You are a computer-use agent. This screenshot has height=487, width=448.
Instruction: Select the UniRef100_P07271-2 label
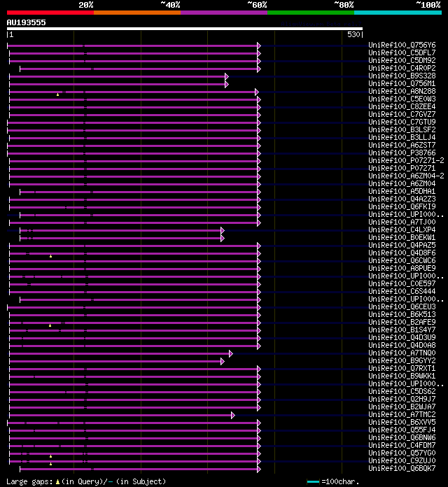pyautogui.click(x=407, y=160)
